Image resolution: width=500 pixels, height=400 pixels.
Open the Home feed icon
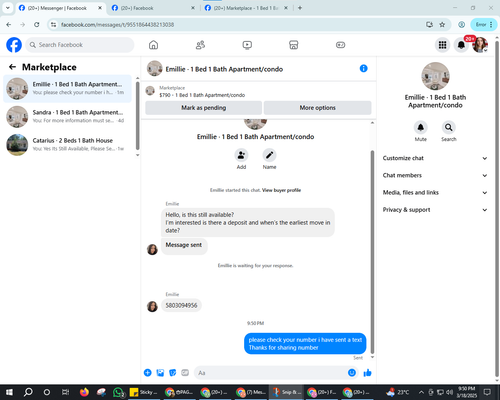[x=153, y=45]
